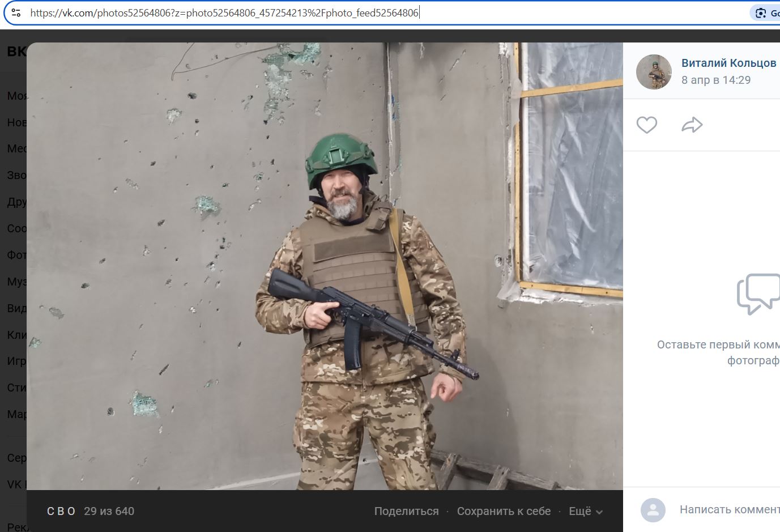Click the speech bubble comments placeholder icon
Screen dimensions: 780x532
pos(758,294)
